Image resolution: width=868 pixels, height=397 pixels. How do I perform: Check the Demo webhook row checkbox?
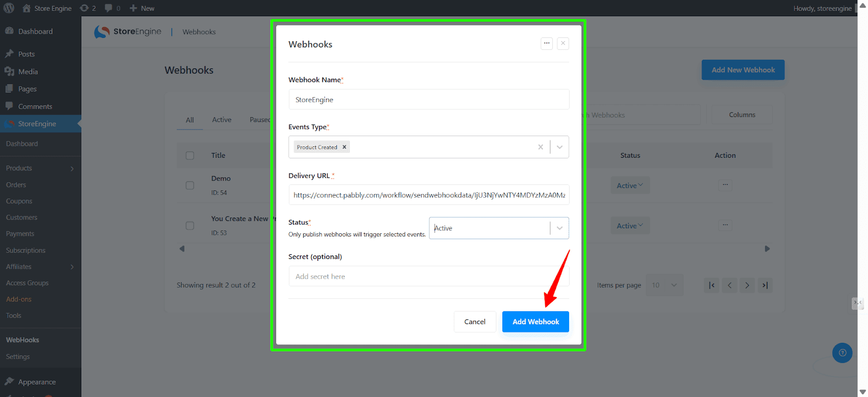click(190, 185)
